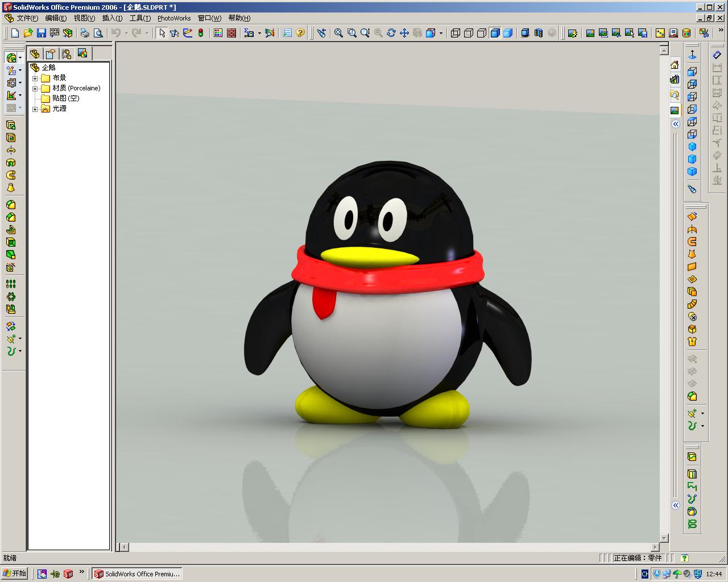Print the document using the printer icon

pyautogui.click(x=85, y=33)
